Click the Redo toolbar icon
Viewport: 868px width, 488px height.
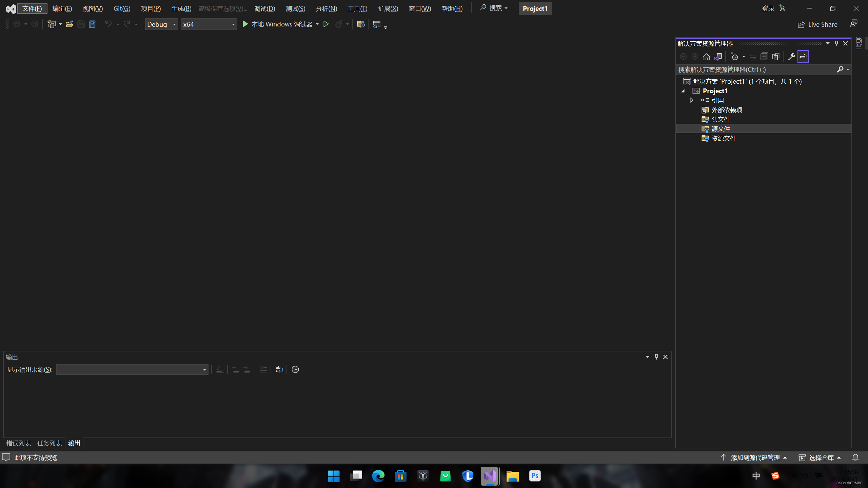click(x=127, y=24)
